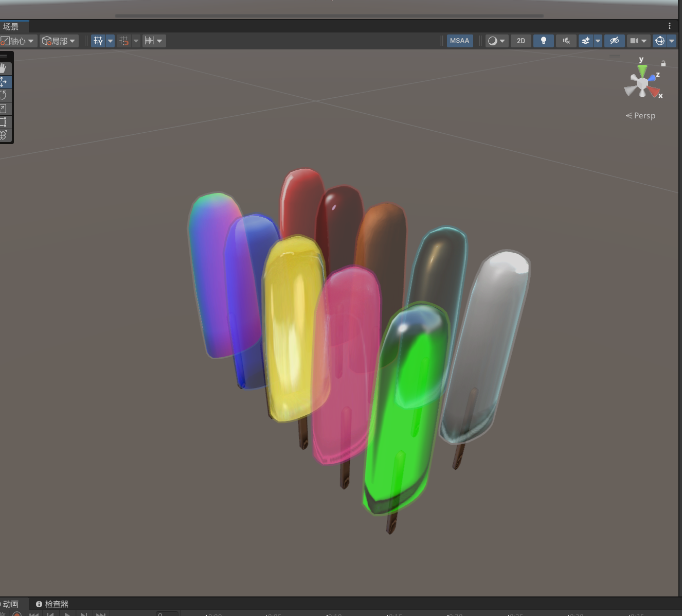Image resolution: width=682 pixels, height=616 pixels.
Task: Toggle hidden objects visibility eye icon
Action: coord(615,41)
